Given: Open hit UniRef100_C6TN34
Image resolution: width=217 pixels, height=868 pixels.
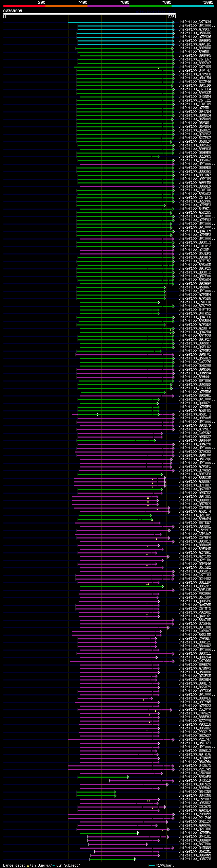Looking at the screenshot, I should [195, 22].
